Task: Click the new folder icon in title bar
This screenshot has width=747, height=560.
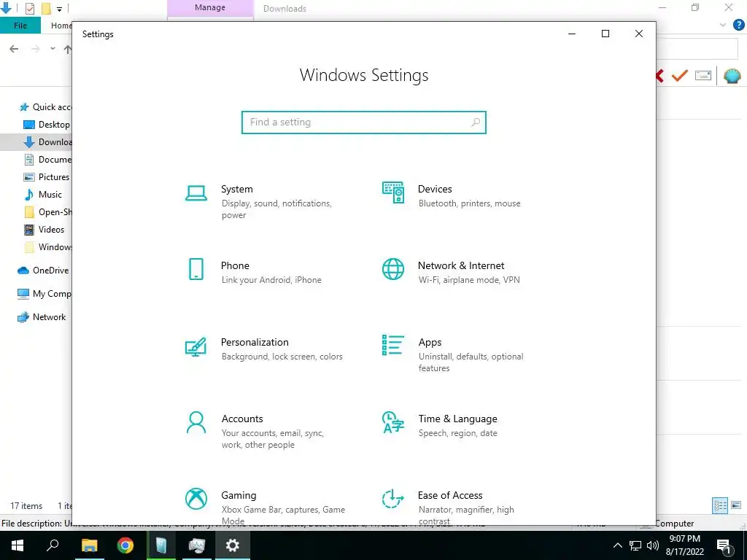Action: pyautogui.click(x=46, y=9)
